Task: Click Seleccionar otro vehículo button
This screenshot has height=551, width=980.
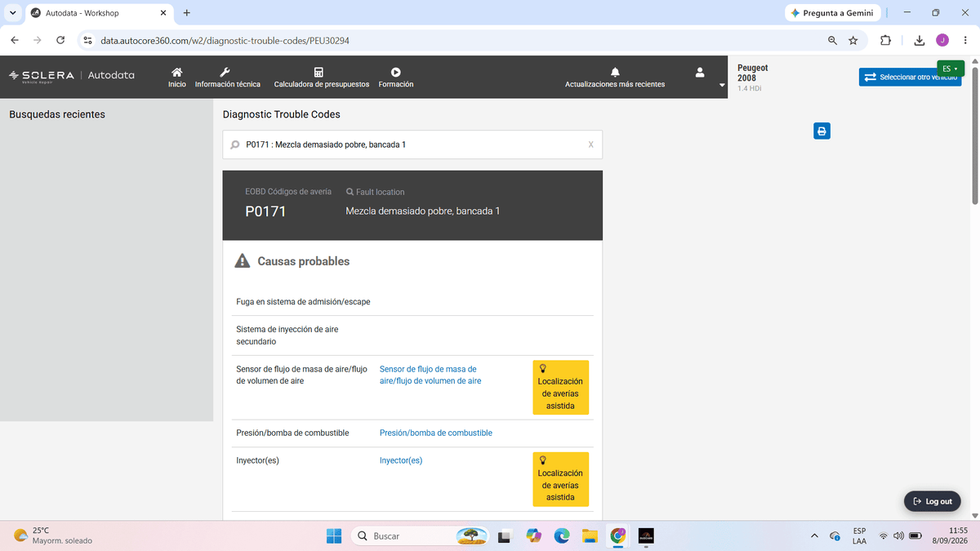Action: 910,77
